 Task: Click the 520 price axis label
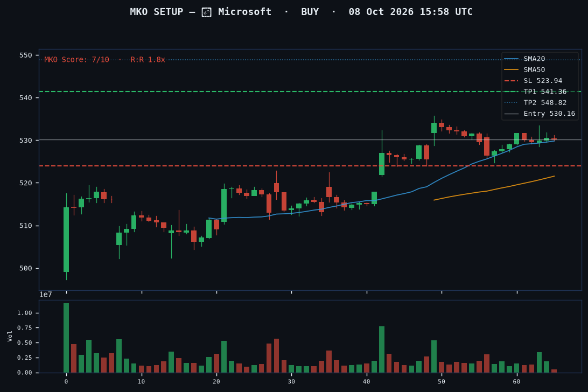click(x=26, y=183)
